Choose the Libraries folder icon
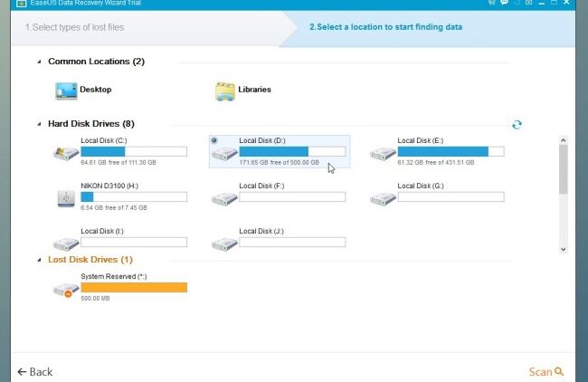The height and width of the screenshot is (382, 588). coord(225,91)
